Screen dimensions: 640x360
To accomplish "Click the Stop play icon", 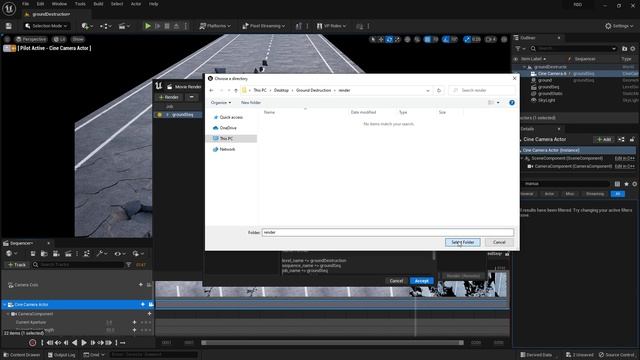I will click(167, 26).
